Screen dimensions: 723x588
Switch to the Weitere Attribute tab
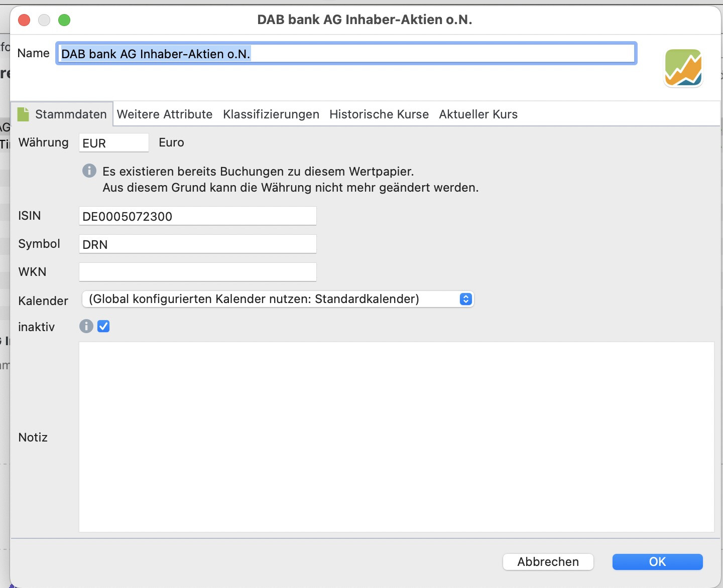pos(165,114)
